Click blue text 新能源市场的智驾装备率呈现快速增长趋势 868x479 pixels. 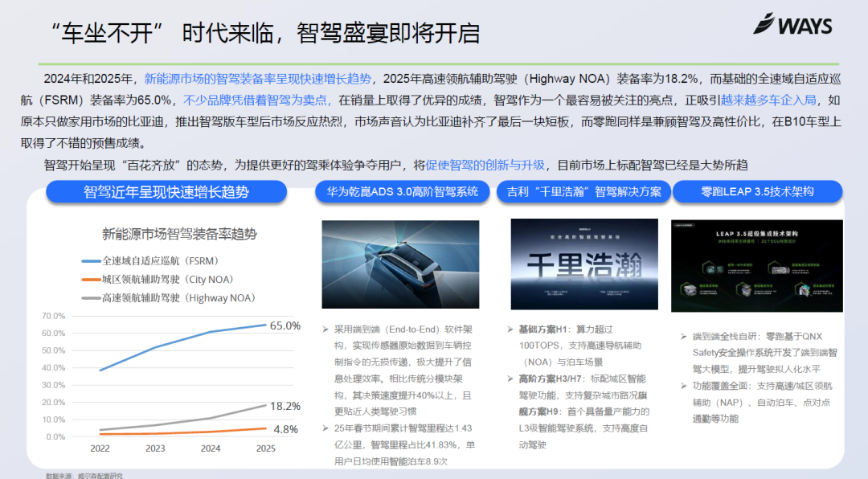(257, 79)
